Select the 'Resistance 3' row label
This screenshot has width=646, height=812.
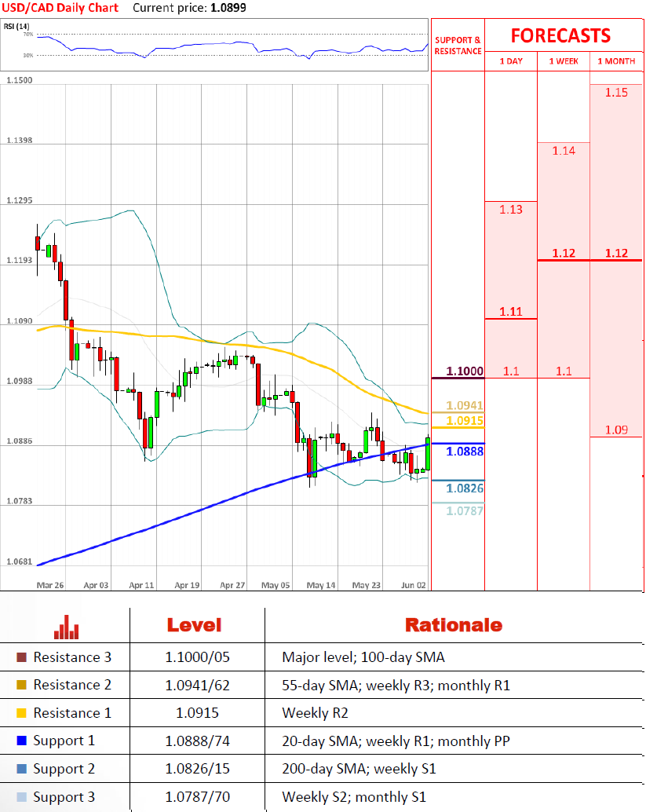(72, 657)
